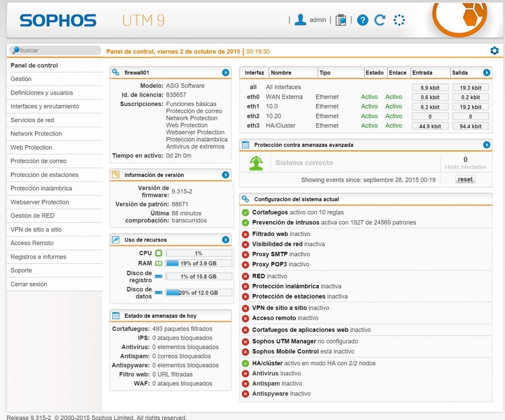This screenshot has height=420, width=505.
Task: Click the advanced threat protection status icon
Action: (x=256, y=163)
